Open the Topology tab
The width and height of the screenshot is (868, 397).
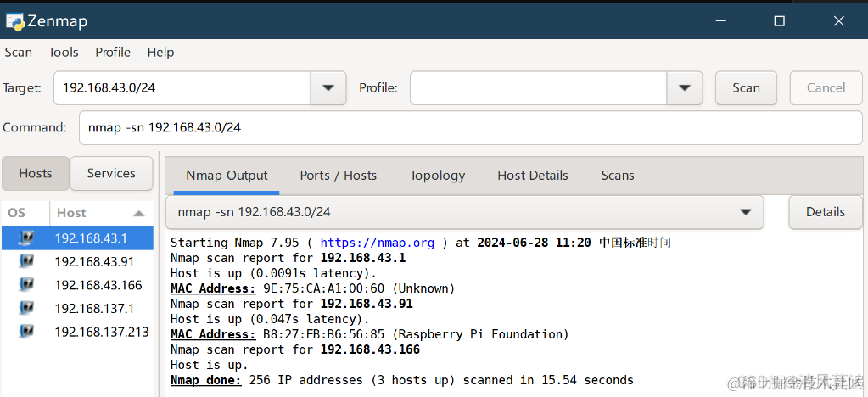[437, 176]
